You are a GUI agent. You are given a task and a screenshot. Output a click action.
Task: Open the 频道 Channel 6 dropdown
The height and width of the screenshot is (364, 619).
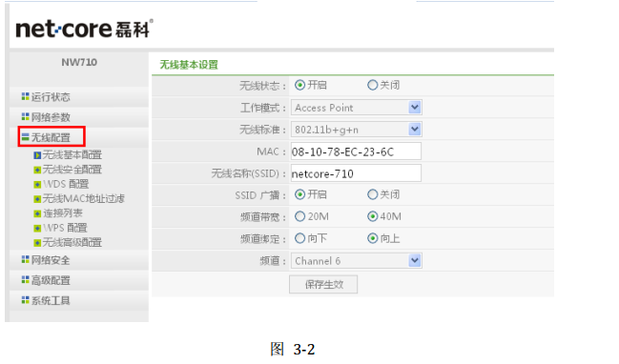pyautogui.click(x=357, y=261)
